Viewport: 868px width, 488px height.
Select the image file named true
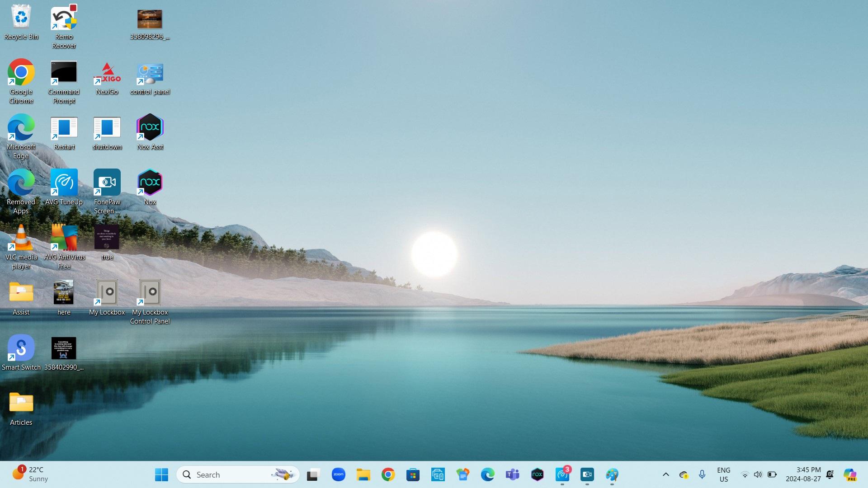pyautogui.click(x=107, y=243)
